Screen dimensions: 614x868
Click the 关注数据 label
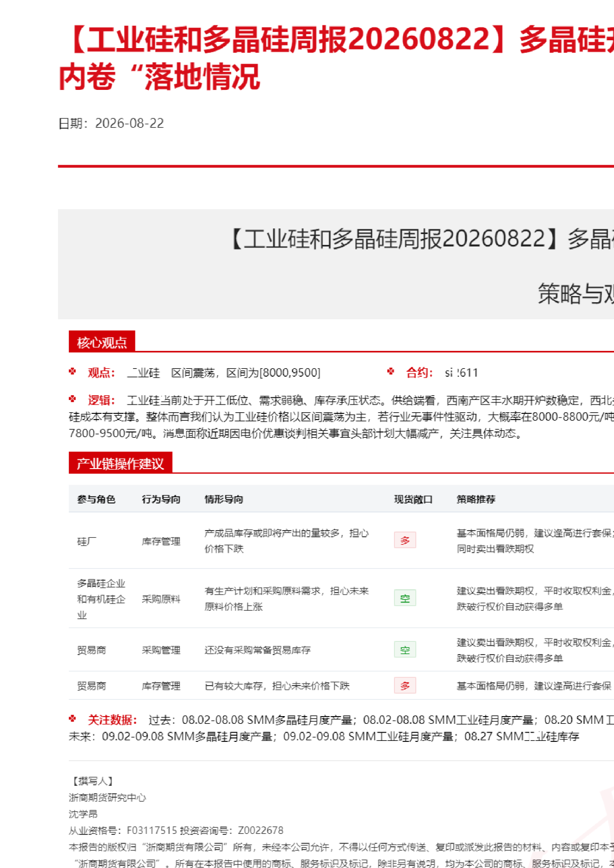click(x=112, y=720)
